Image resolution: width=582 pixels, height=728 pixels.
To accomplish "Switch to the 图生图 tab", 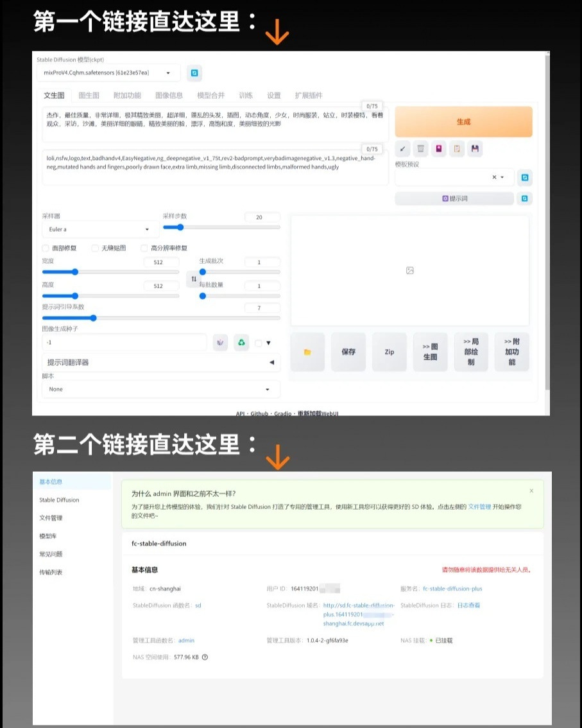I will click(89, 95).
